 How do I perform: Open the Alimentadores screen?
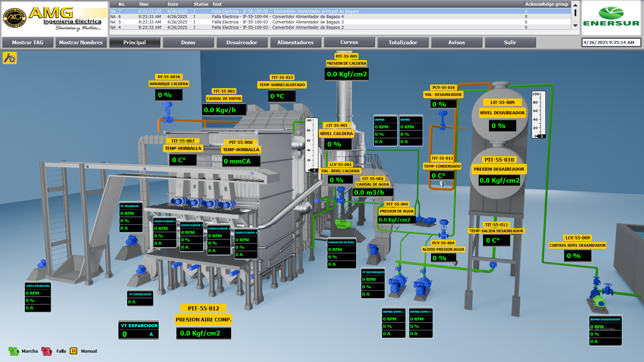pos(295,43)
